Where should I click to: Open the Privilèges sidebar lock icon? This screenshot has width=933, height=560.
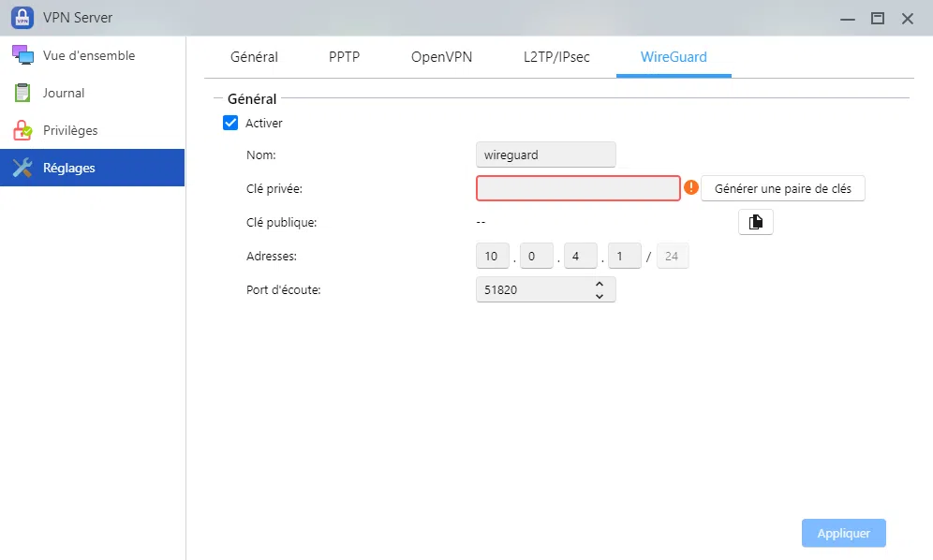point(22,130)
